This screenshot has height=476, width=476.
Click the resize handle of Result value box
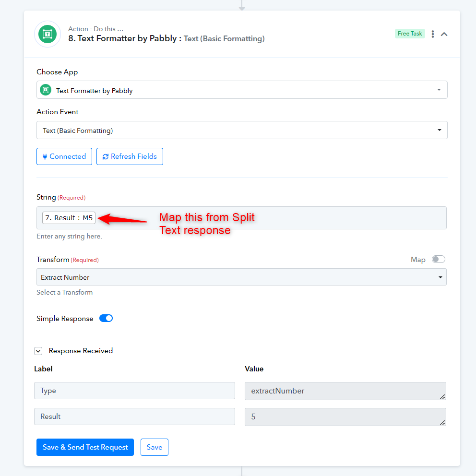pyautogui.click(x=442, y=422)
